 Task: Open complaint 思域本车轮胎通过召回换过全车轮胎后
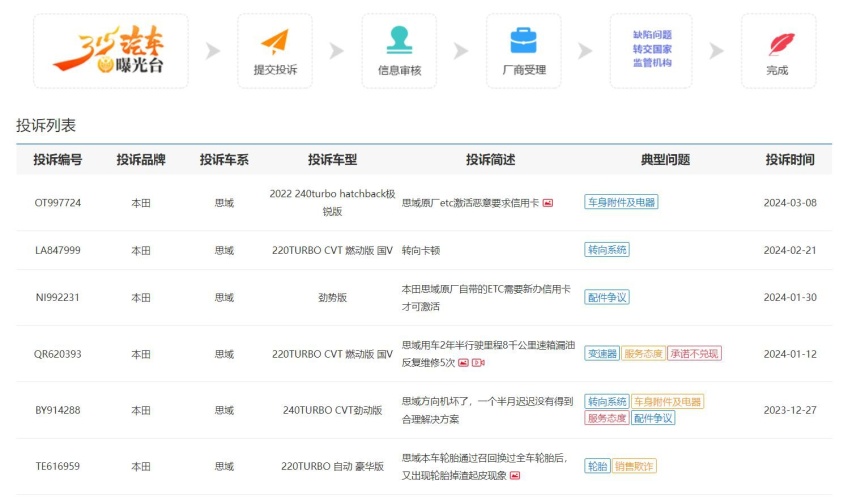coord(484,467)
